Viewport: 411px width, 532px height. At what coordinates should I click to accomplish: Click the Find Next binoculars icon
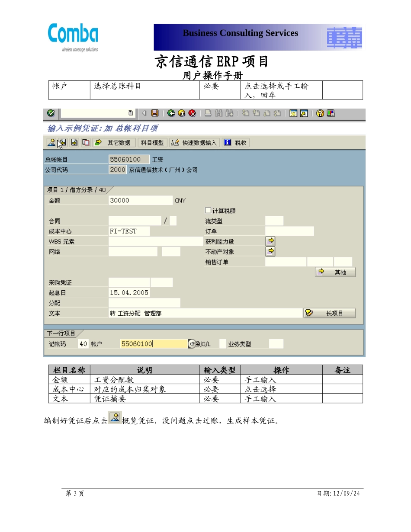coord(229,113)
